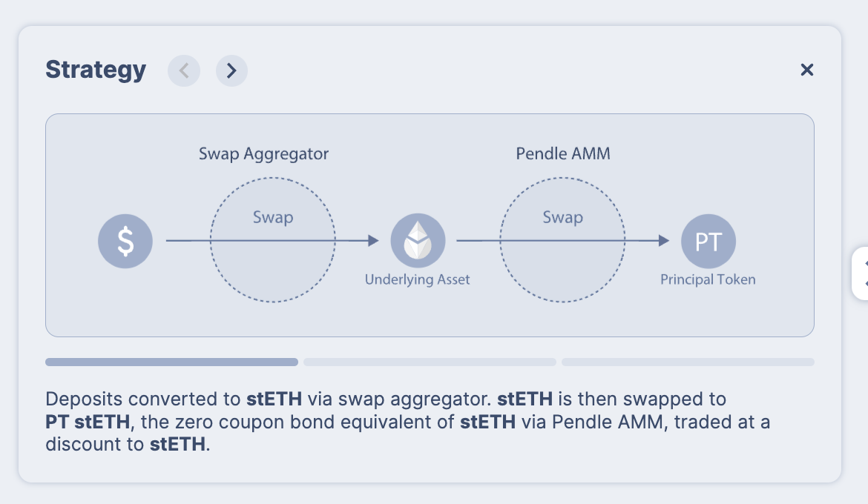This screenshot has width=868, height=504.
Task: Click the stETH underlying asset icon
Action: coord(418,241)
